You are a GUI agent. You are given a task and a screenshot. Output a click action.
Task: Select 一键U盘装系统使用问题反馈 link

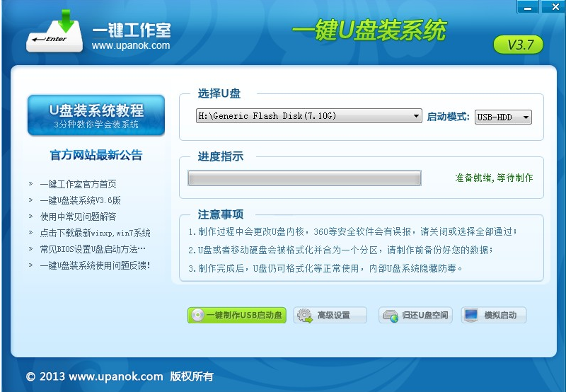click(x=95, y=265)
